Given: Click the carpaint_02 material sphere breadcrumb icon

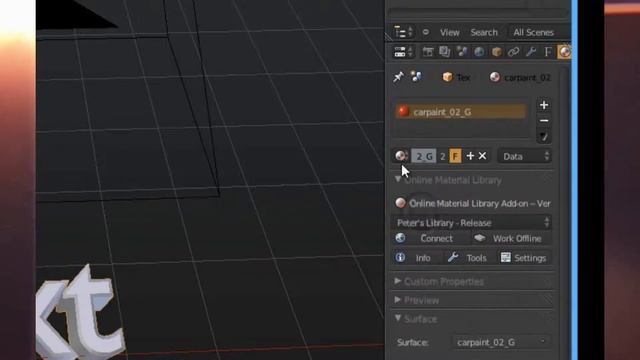Looking at the screenshot, I should [x=495, y=77].
